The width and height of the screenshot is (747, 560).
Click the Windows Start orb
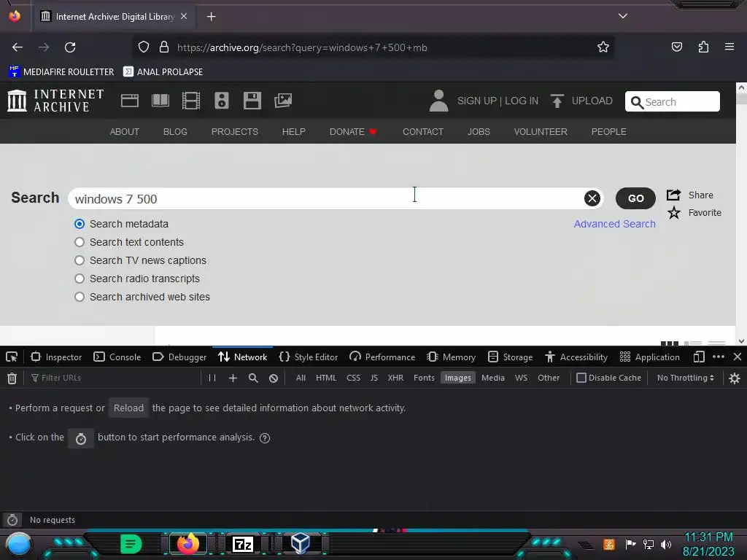(18, 544)
